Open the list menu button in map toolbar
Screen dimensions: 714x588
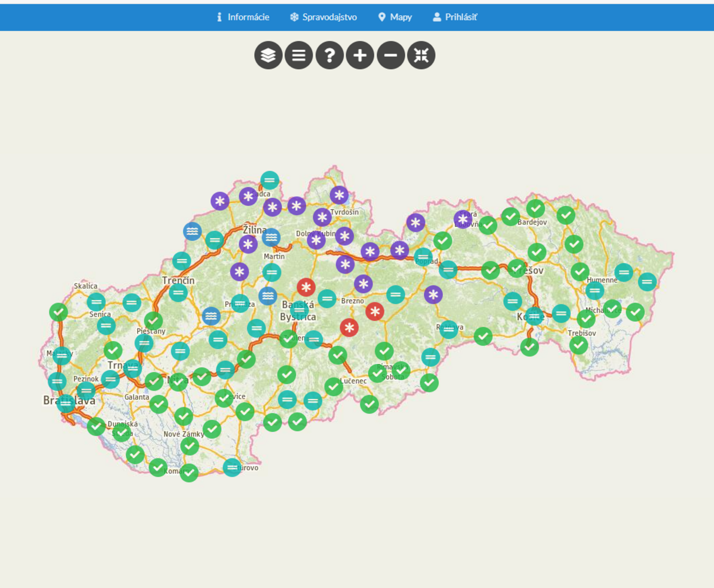(x=298, y=55)
